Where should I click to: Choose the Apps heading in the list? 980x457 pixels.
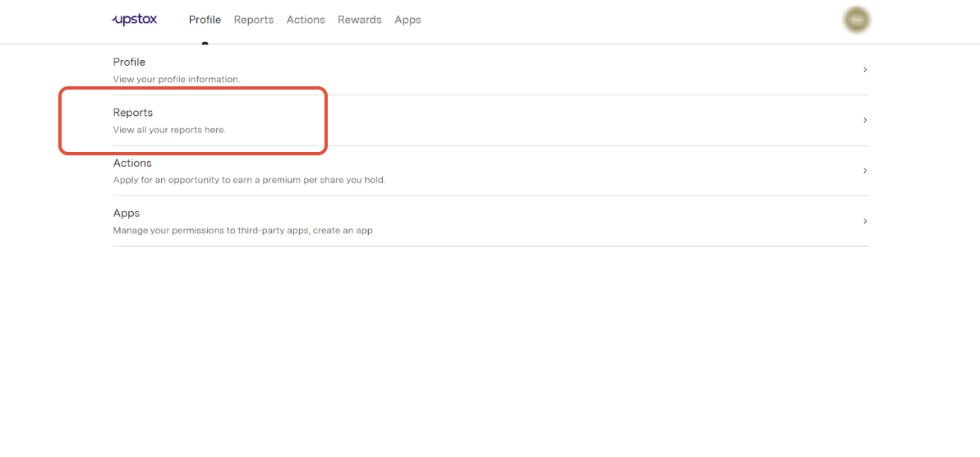point(127,213)
